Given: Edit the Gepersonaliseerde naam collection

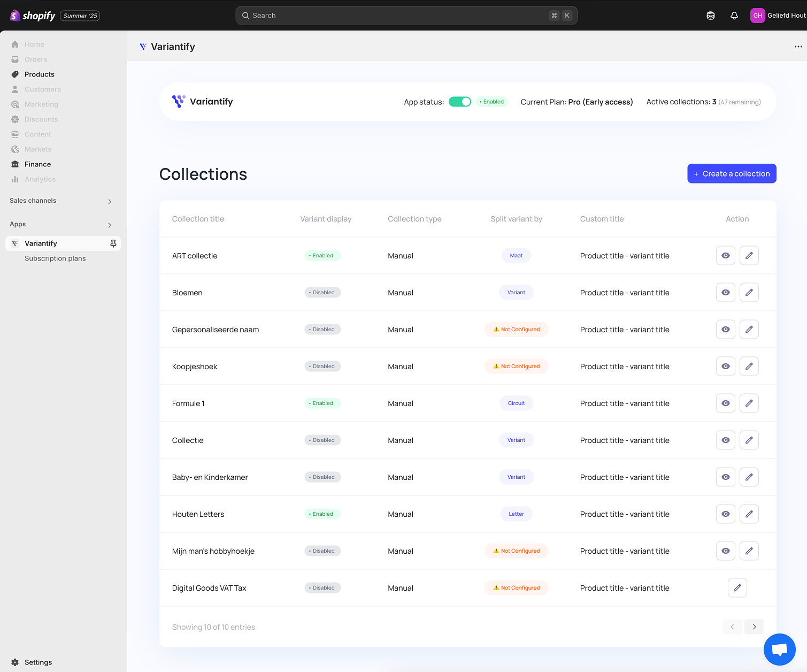Looking at the screenshot, I should point(749,330).
